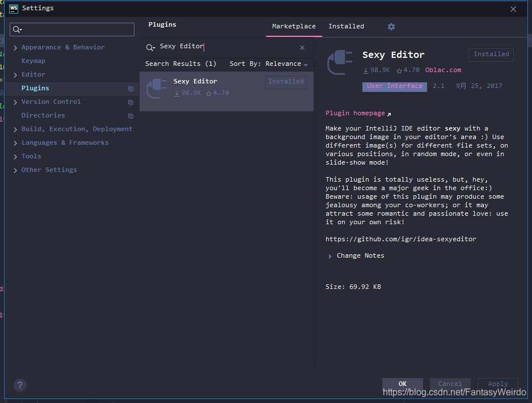Expand Build, Execution, Deployment section
The height and width of the screenshot is (403, 532).
click(x=15, y=129)
